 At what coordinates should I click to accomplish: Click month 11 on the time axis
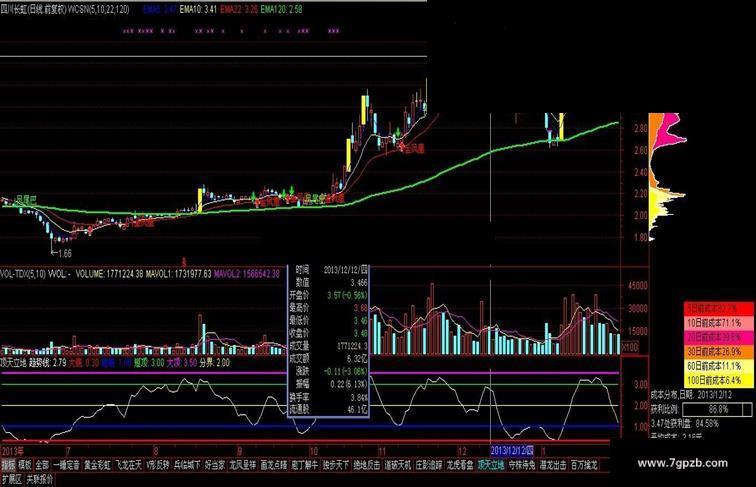[x=382, y=451]
